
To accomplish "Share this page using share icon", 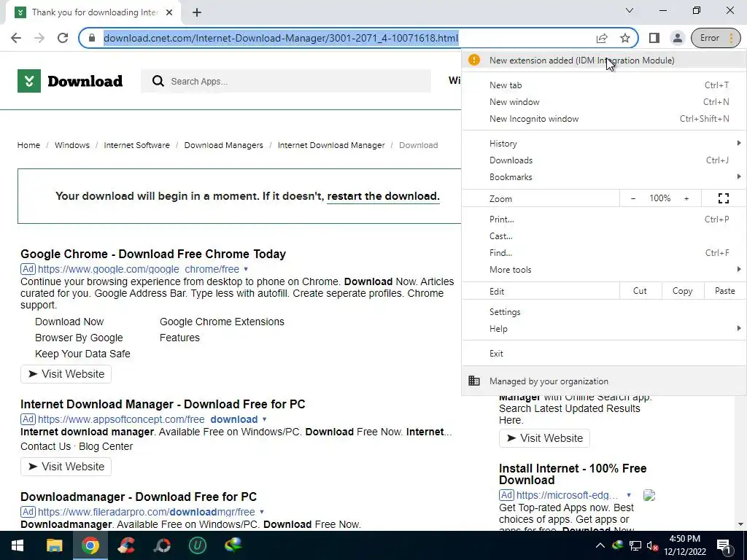I will [602, 38].
